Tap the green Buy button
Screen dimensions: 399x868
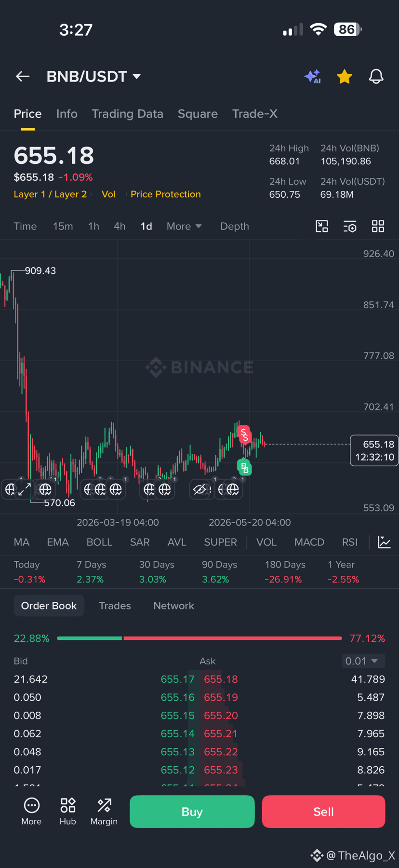click(x=192, y=812)
